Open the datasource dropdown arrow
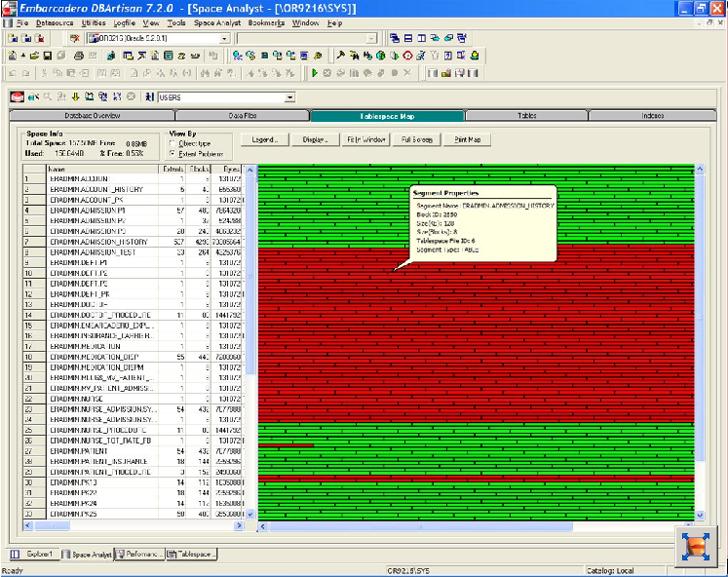The height and width of the screenshot is (577, 728). (x=225, y=39)
